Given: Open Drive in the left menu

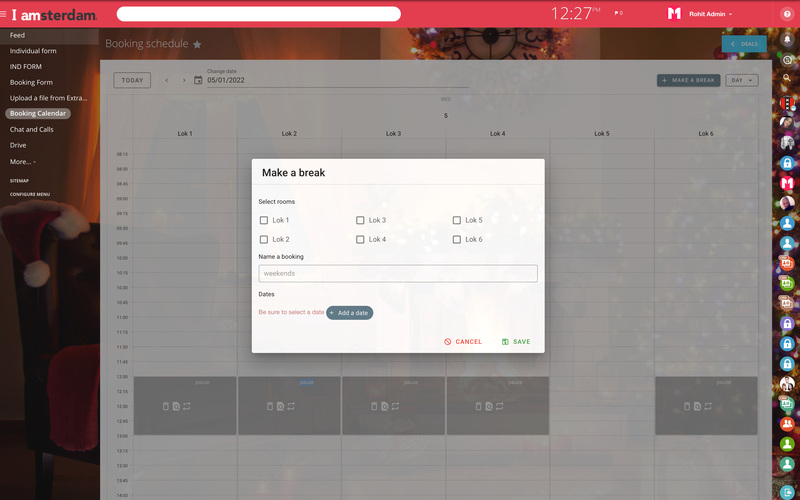Looking at the screenshot, I should pos(18,145).
